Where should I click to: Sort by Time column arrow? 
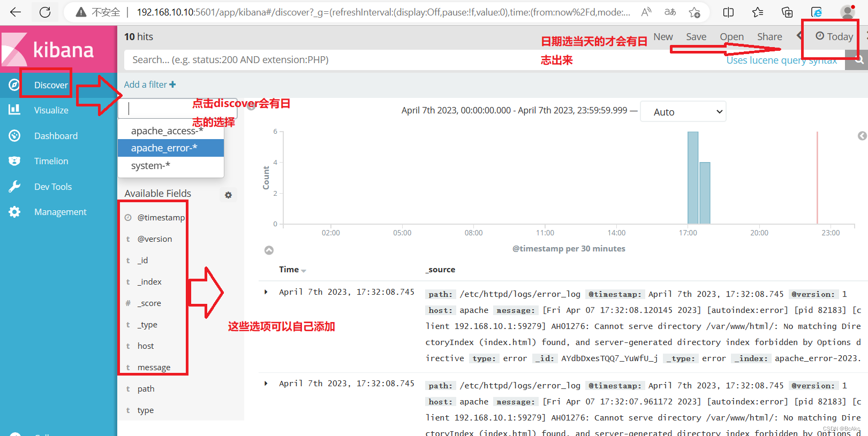point(304,271)
